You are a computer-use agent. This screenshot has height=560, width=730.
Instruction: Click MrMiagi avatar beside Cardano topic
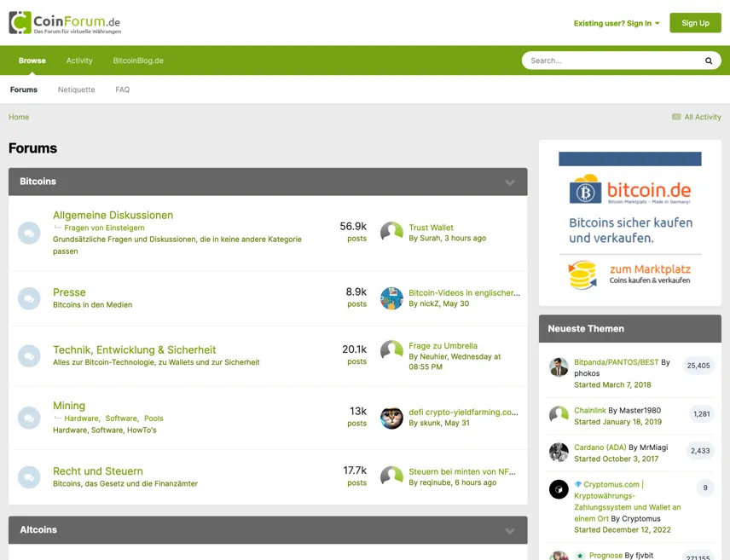tap(559, 452)
